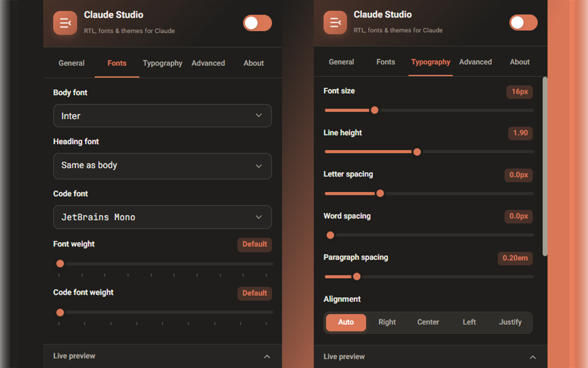Open the Advanced tab in the Typography panel
This screenshot has height=368, width=588.
[475, 62]
